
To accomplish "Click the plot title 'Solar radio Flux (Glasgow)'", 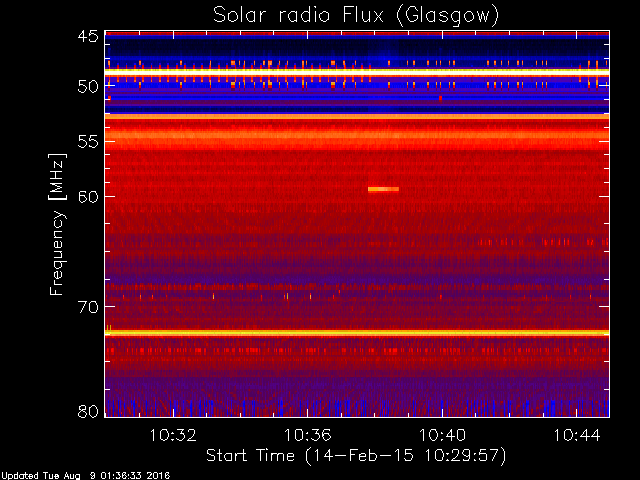I will click(x=356, y=16).
